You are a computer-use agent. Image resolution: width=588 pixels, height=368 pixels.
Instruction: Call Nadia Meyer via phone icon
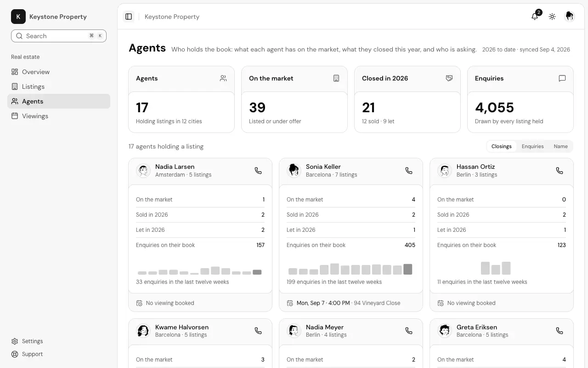coord(409,331)
